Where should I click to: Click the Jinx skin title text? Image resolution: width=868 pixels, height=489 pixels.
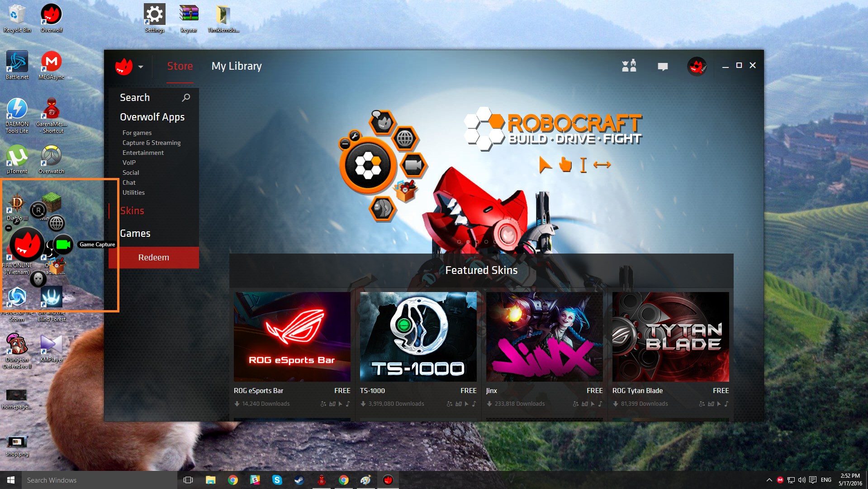492,390
